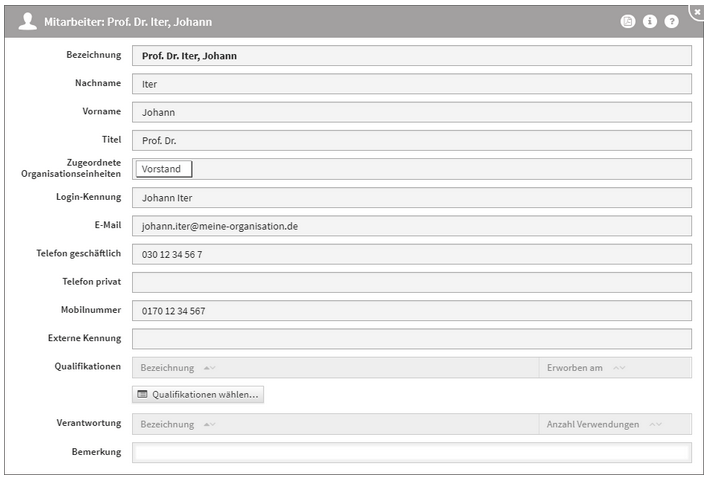Focus the Nachname field containing Iter
The width and height of the screenshot is (707, 480).
(411, 84)
